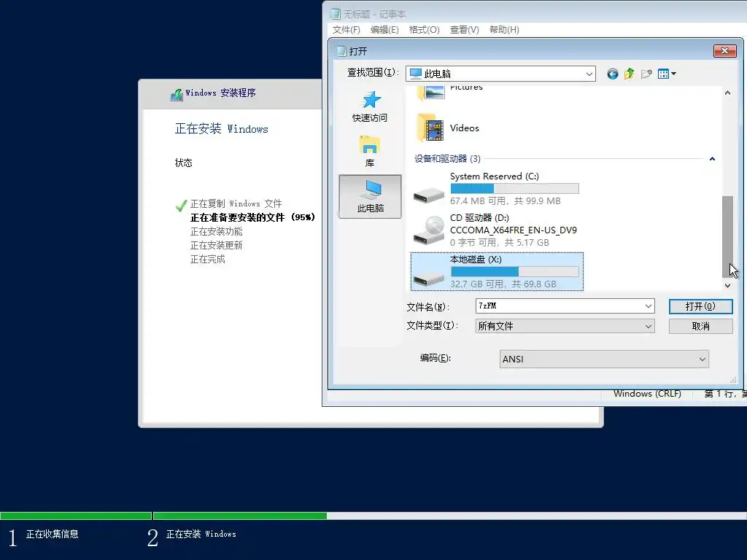747x560 pixels.
Task: Select Quick access (快速访问) in sidebar
Action: 370,106
